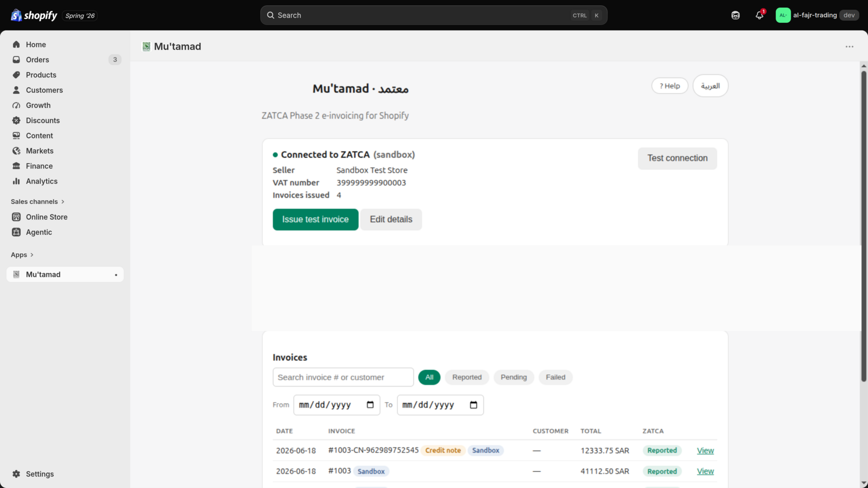Open Settings gear in sidebar

(16, 474)
